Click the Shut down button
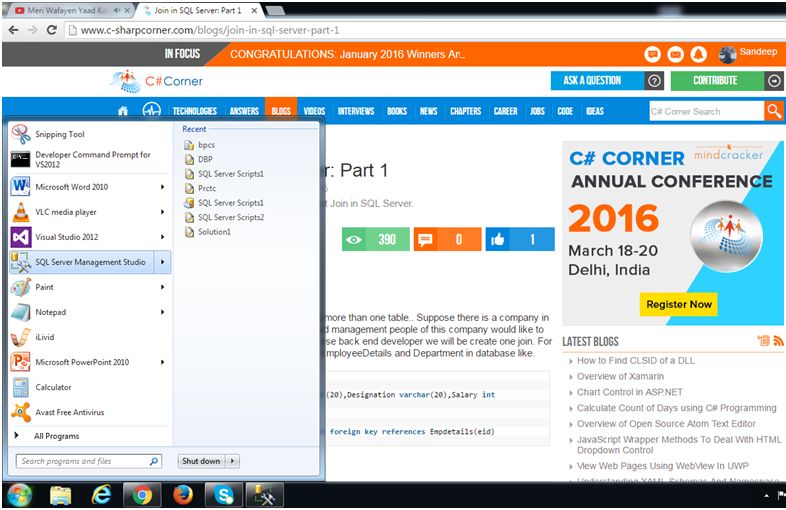Image resolution: width=786 pixels, height=510 pixels. click(202, 461)
